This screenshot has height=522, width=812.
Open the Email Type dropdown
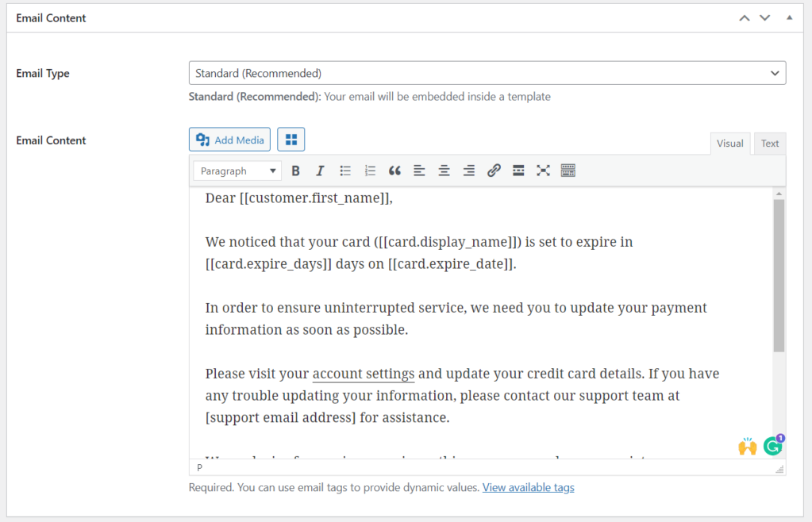pyautogui.click(x=487, y=72)
